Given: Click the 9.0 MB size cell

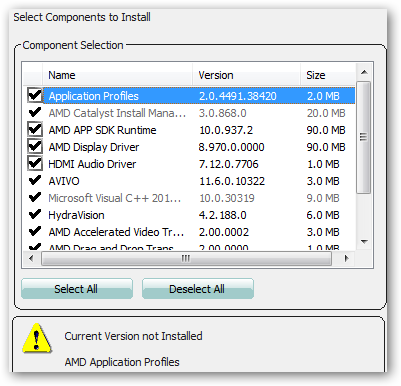Looking at the screenshot, I should (323, 198).
